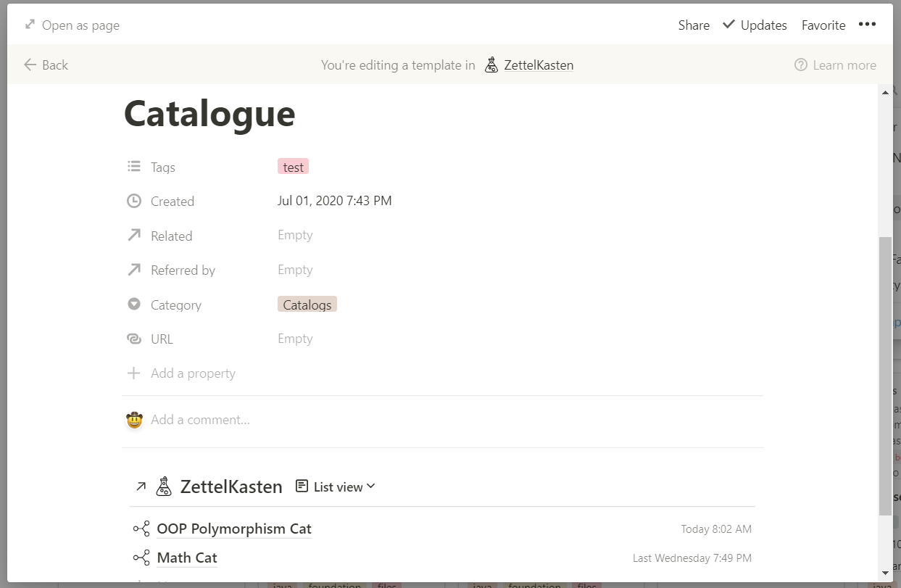Screen dimensions: 901x588
Task: Click the Open as page expand icon
Action: point(30,25)
